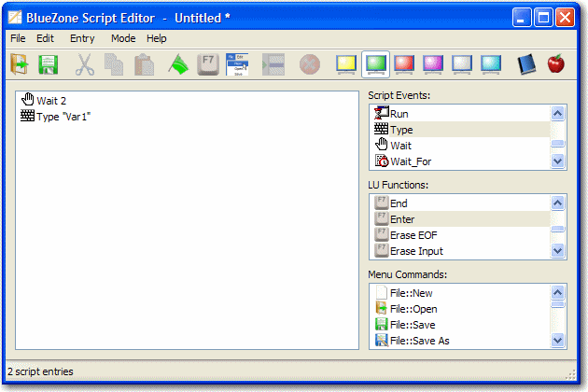Click the menu commands list toolbar icon
588x392 pixels.
click(239, 64)
